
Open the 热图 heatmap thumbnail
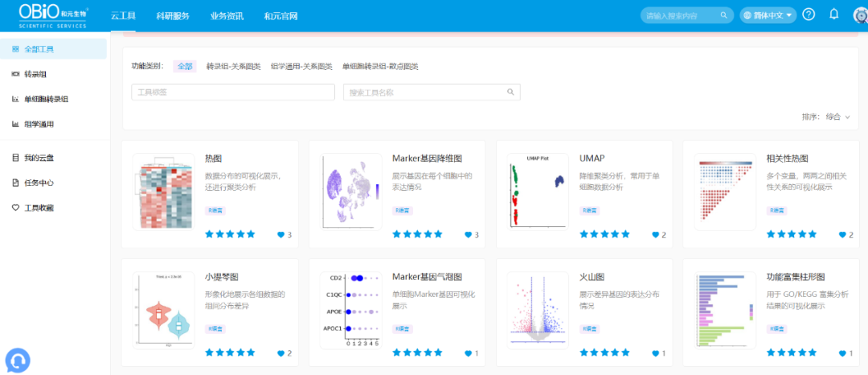click(163, 192)
